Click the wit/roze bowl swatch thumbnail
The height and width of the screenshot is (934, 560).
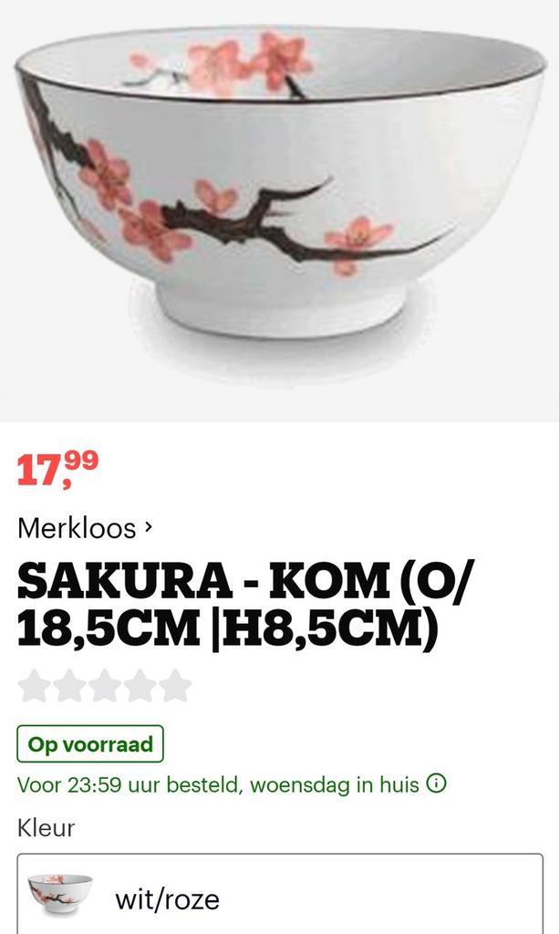tap(59, 894)
